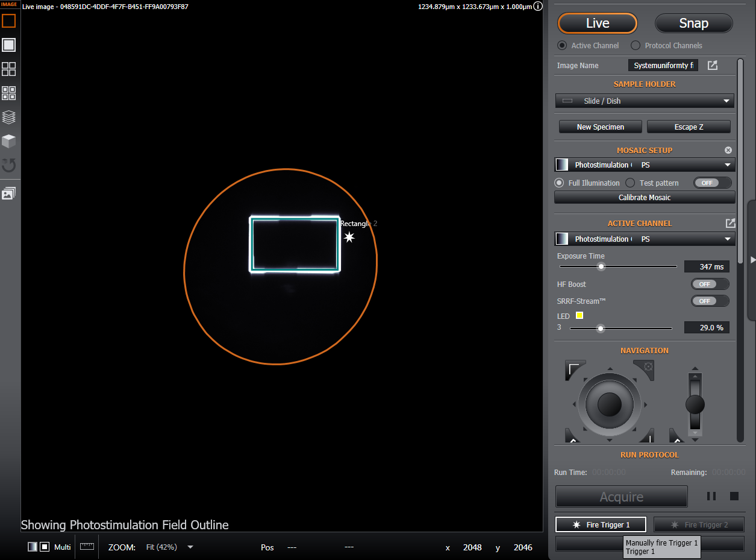Open the zoom Fit (42%) dropdown
This screenshot has height=560, width=756.
tap(170, 547)
